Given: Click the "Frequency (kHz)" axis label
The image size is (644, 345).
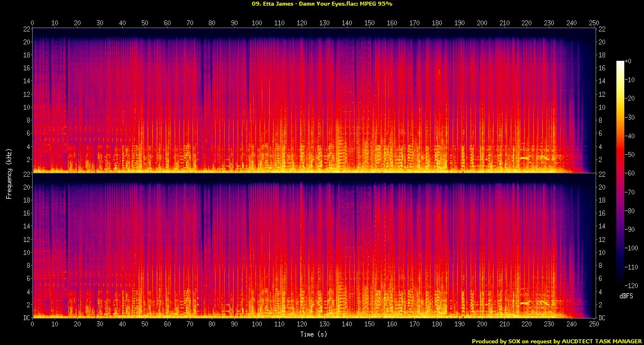Looking at the screenshot, I should 9,172.
